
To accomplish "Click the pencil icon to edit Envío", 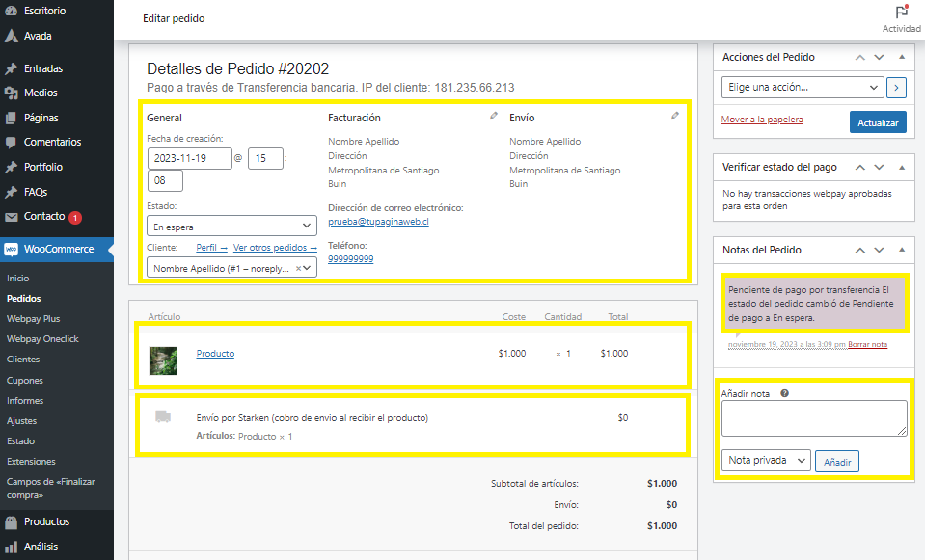I will click(x=675, y=116).
